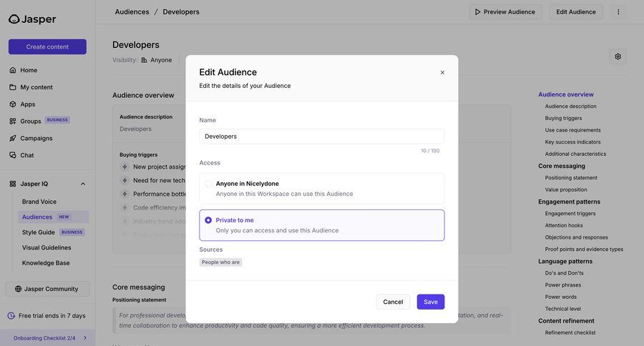This screenshot has height=346, width=644.
Task: Jump to Audience description in outline
Action: coord(570,107)
